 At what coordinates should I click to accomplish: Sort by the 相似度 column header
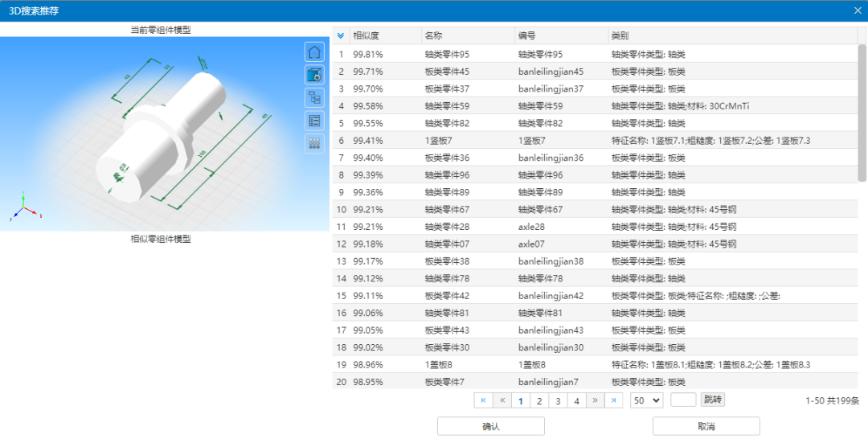tap(385, 36)
